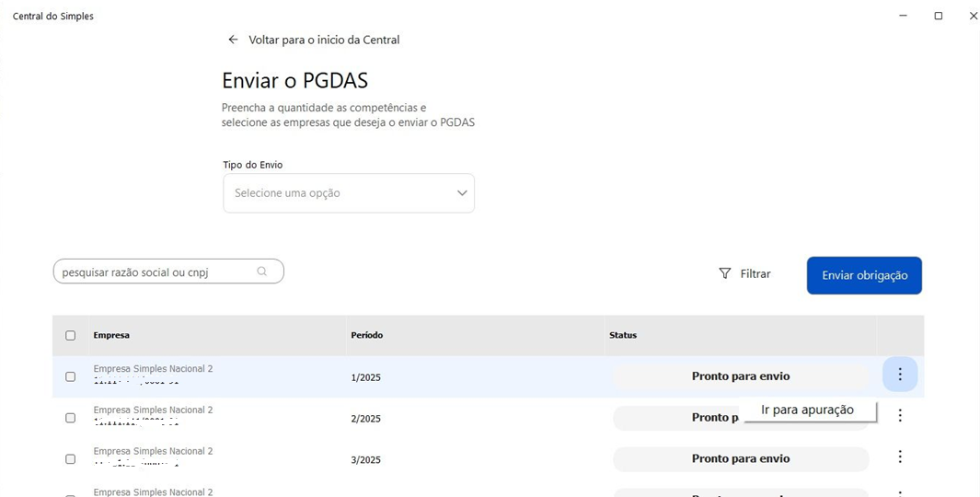Click Empresa Simples Nacional 2 in 1/2025 row
The width and height of the screenshot is (980, 497).
(153, 369)
